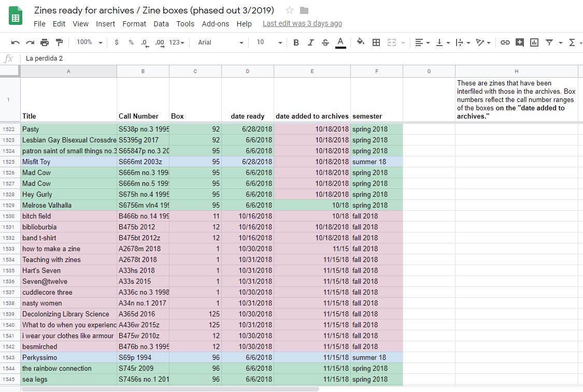This screenshot has height=392, width=583.
Task: Open the Arial font dropdown
Action: (x=220, y=42)
